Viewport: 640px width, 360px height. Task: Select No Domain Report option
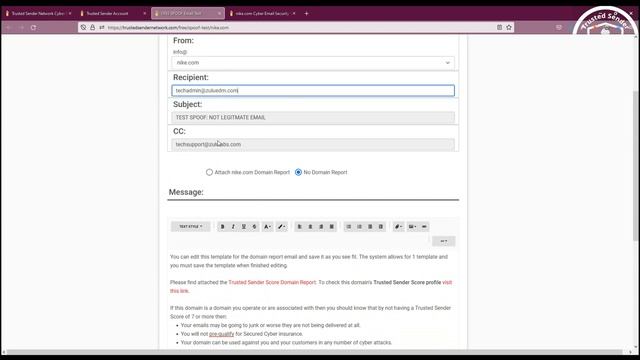(x=298, y=172)
